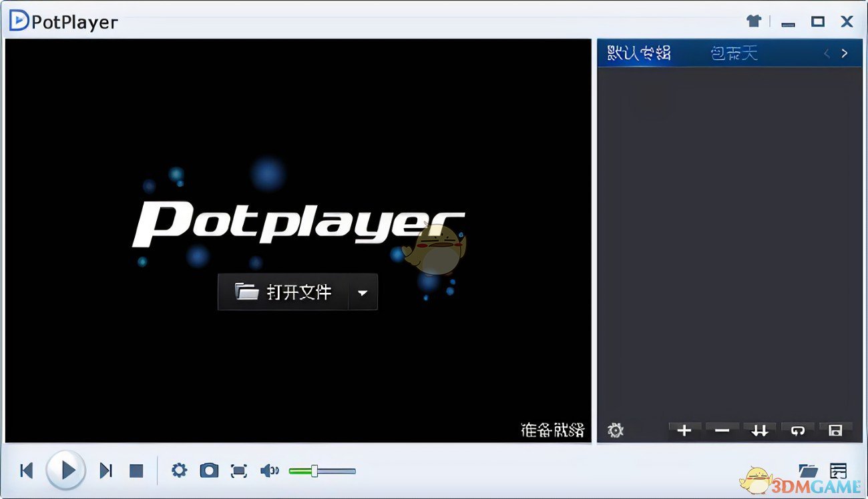Open the 打开文件 dropdown arrow
868x499 pixels.
coord(363,292)
